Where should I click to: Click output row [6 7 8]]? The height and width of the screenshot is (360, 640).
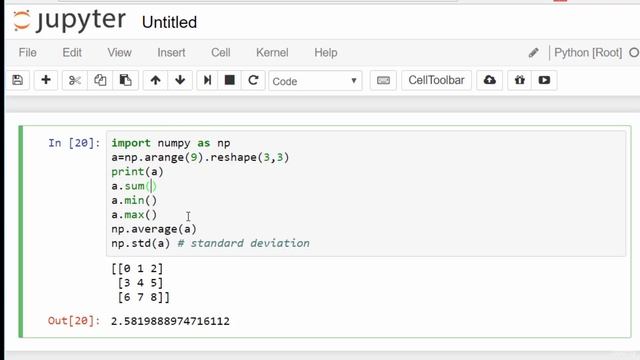click(x=144, y=297)
